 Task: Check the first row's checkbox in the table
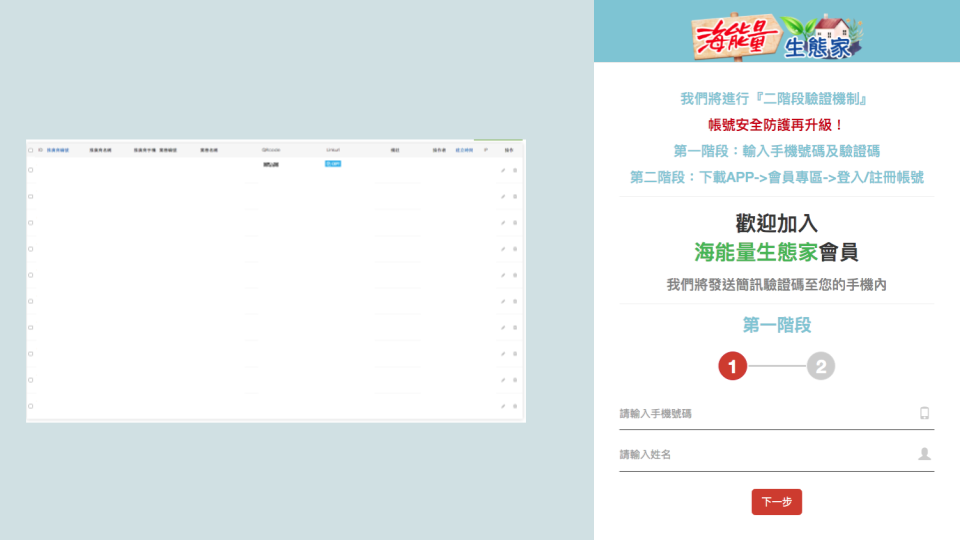click(x=31, y=170)
